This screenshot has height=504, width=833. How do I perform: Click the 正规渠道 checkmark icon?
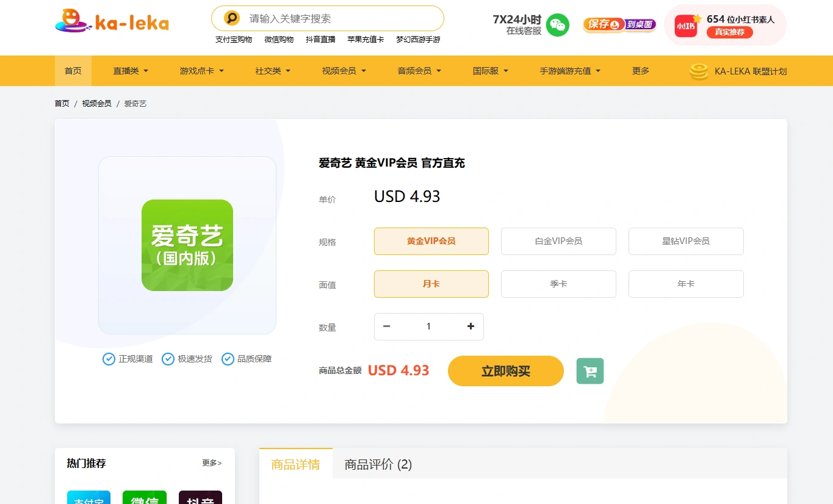click(x=109, y=359)
